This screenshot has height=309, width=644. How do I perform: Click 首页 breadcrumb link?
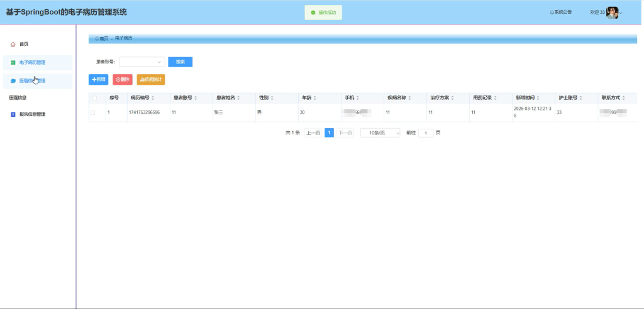(x=104, y=38)
